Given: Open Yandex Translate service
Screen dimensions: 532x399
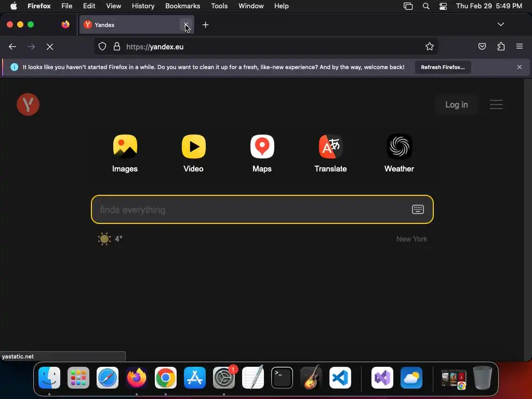Looking at the screenshot, I should 330,153.
